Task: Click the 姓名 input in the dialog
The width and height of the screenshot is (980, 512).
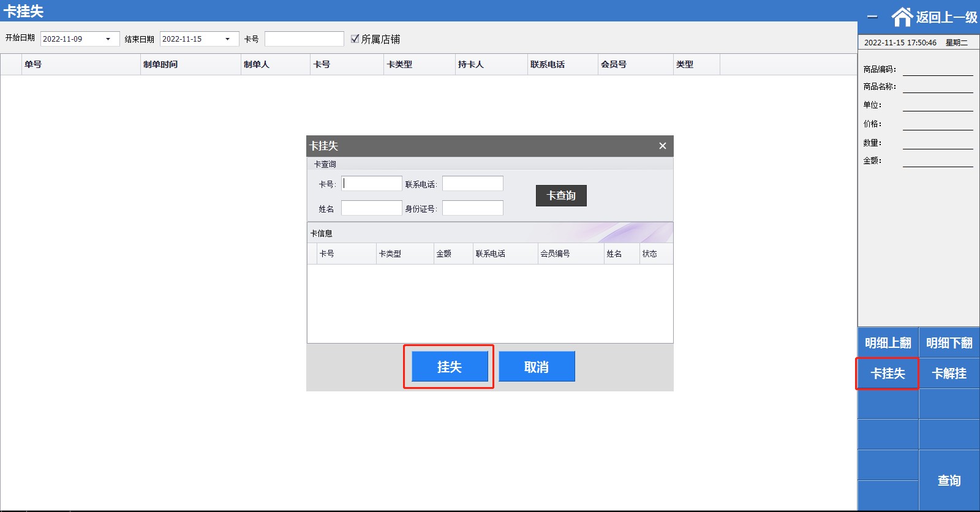Action: (372, 208)
